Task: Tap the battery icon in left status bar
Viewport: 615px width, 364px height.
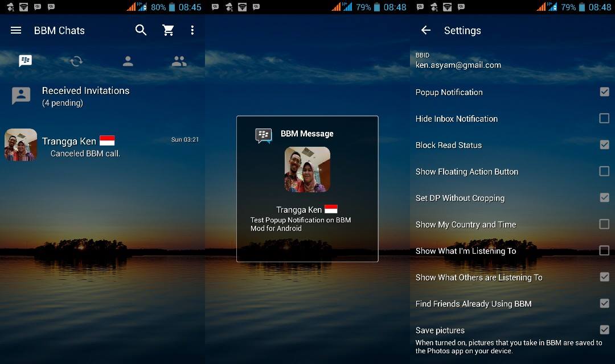Action: point(172,7)
